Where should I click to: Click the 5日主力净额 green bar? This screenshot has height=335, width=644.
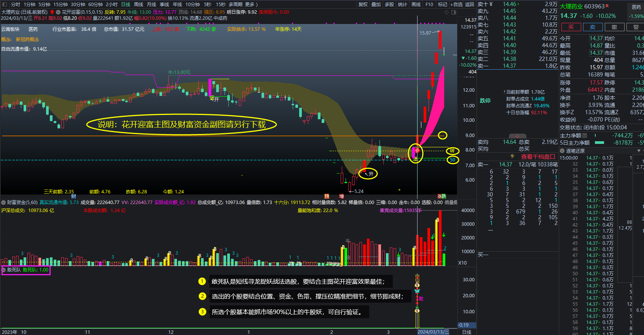(599, 143)
